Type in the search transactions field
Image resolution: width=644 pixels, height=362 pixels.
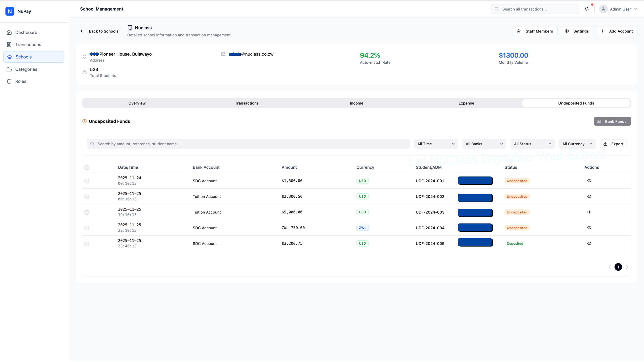(x=535, y=9)
